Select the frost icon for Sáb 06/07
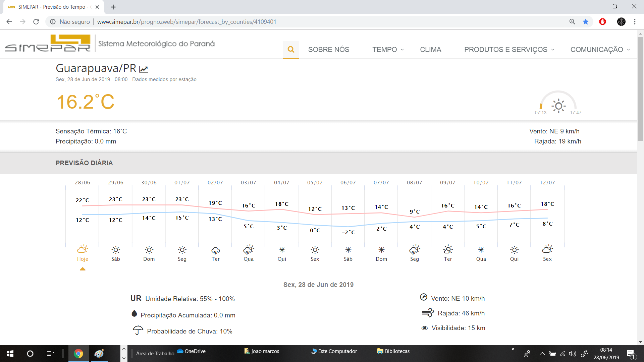The height and width of the screenshot is (362, 644). click(348, 250)
